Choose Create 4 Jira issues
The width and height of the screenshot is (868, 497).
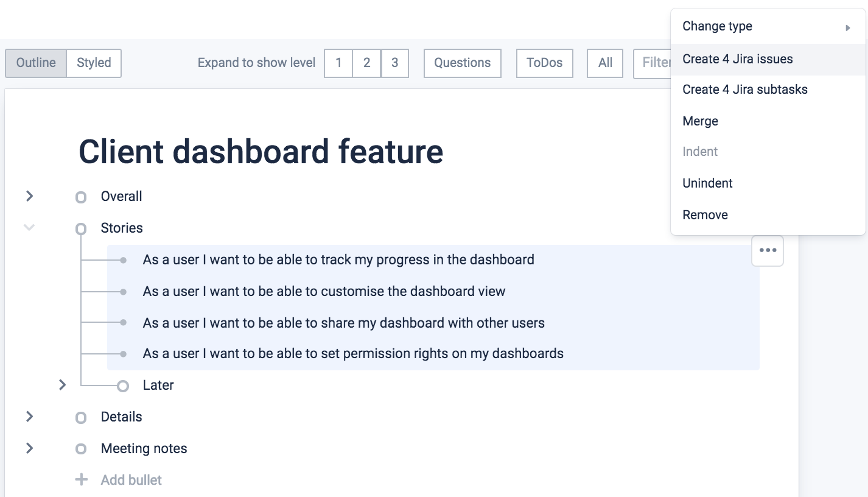(x=737, y=59)
